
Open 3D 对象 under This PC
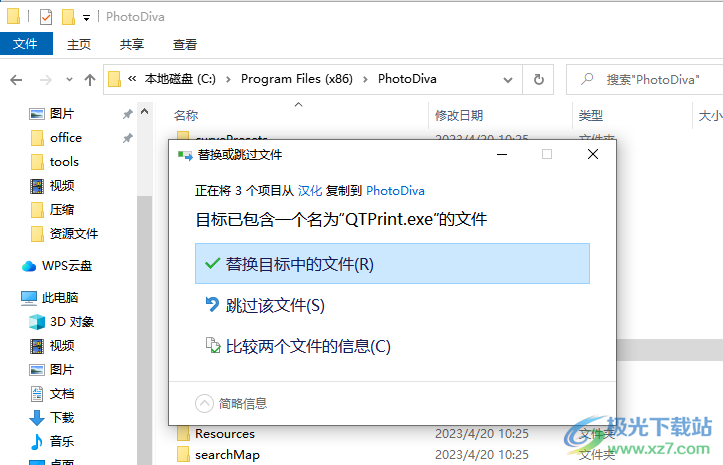tap(71, 322)
